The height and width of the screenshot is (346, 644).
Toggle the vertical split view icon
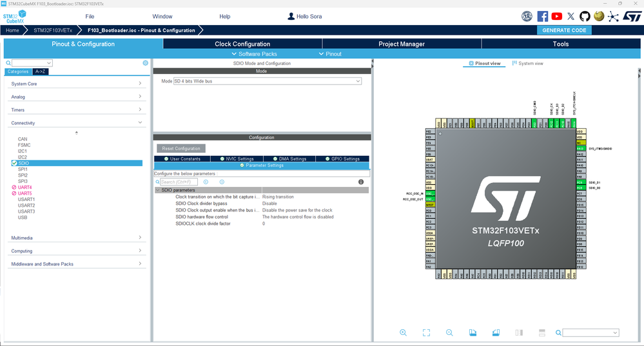[519, 332]
